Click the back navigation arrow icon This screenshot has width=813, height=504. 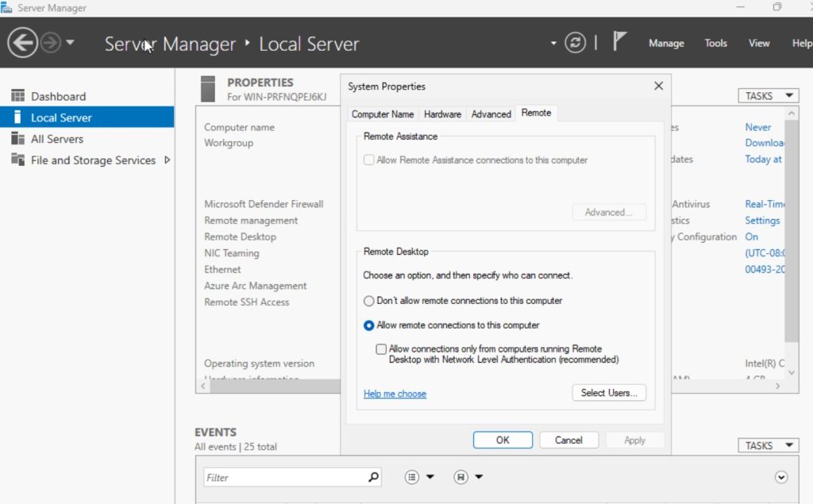pos(22,43)
